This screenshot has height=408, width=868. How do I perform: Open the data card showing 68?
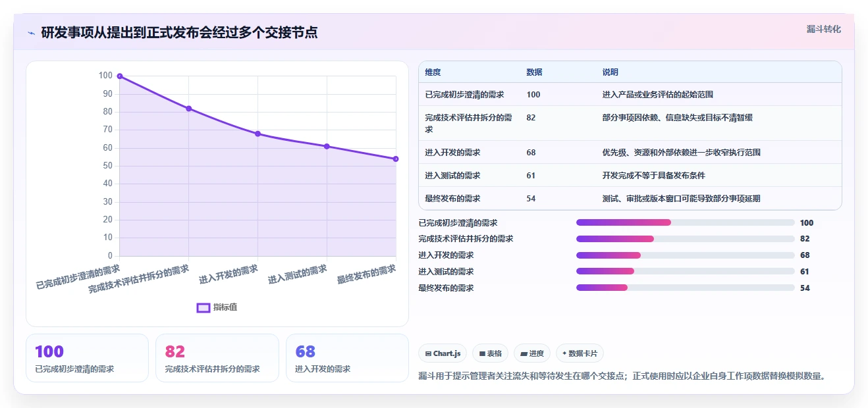[348, 358]
